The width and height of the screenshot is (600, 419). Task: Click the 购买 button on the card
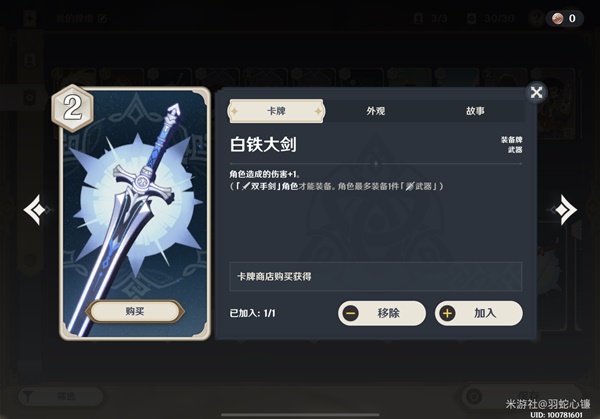point(135,311)
